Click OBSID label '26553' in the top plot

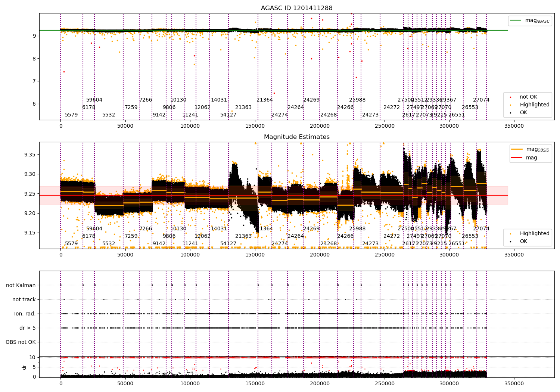tap(470, 108)
